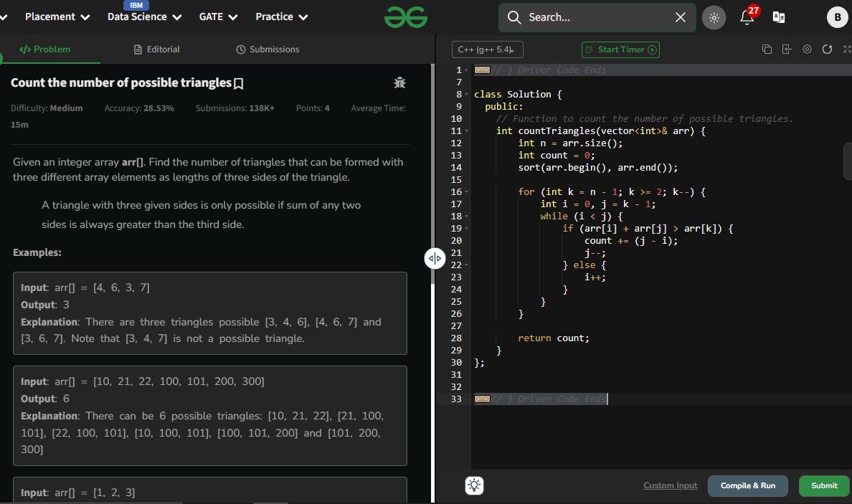Click the Start Timer button
Image resolution: width=852 pixels, height=504 pixels.
point(620,49)
